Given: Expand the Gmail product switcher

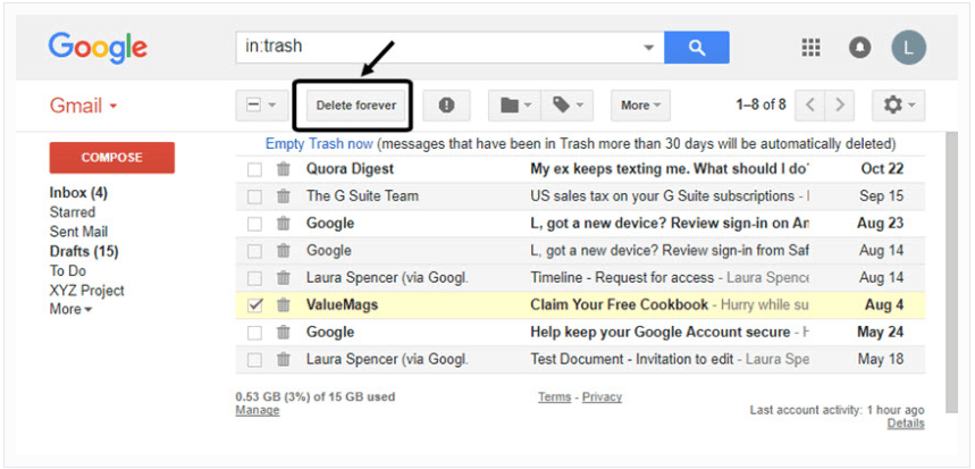Looking at the screenshot, I should pyautogui.click(x=83, y=106).
